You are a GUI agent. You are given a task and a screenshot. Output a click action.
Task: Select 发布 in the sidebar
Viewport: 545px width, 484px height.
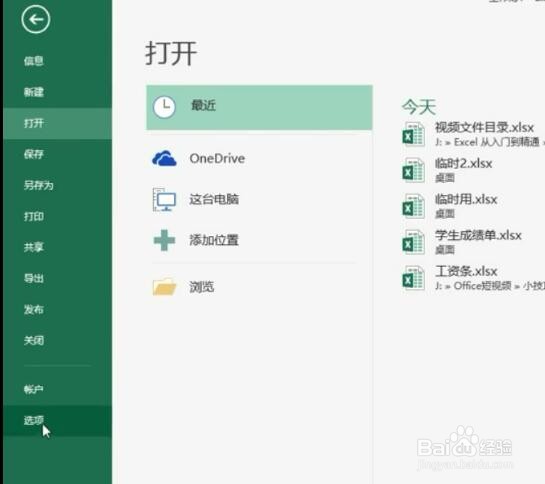click(x=57, y=309)
